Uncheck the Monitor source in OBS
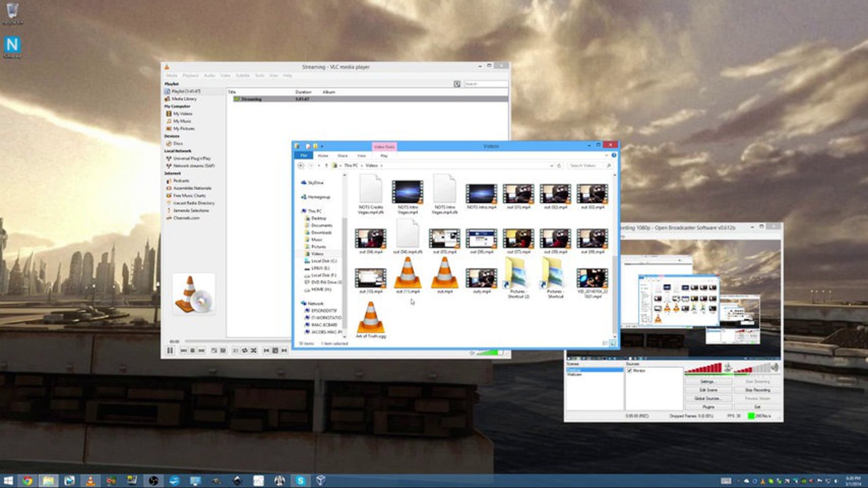This screenshot has height=488, width=868. tap(630, 371)
